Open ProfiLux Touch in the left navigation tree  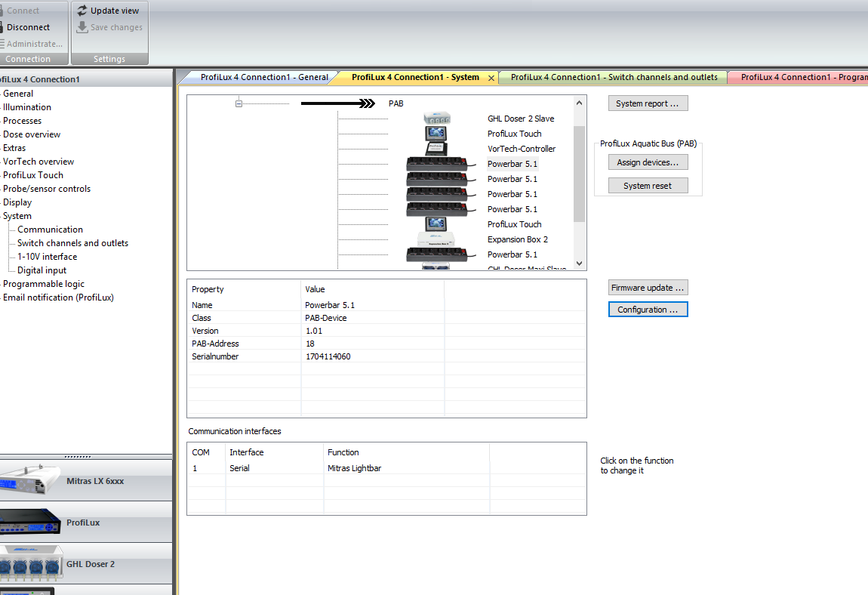point(33,175)
